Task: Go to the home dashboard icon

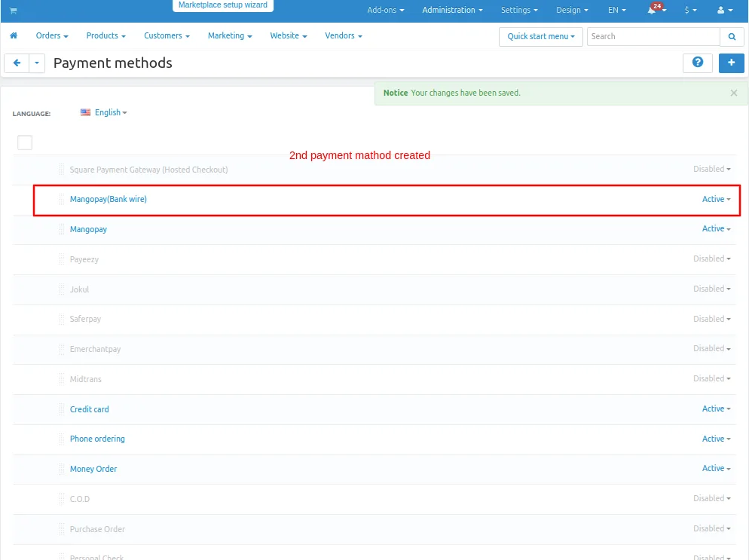Action: 14,35
